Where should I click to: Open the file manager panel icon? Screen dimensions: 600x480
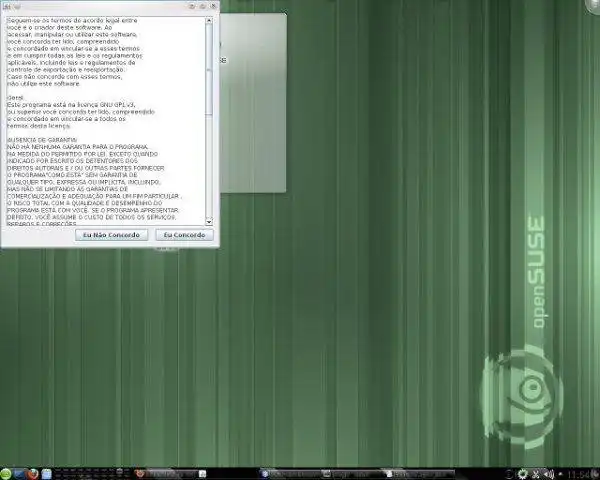(46, 474)
